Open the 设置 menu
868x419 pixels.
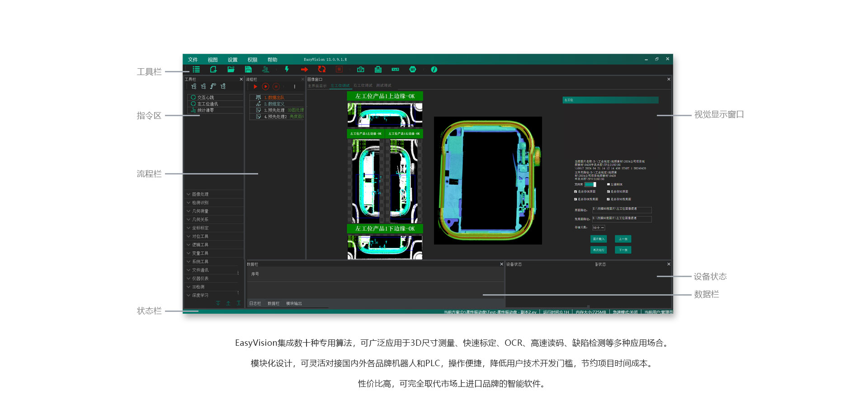click(x=233, y=60)
